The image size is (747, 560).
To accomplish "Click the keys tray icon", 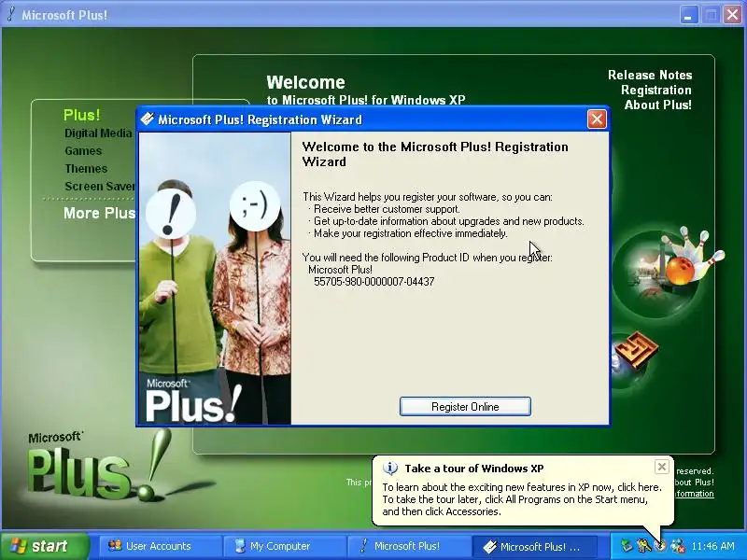I will pyautogui.click(x=643, y=546).
